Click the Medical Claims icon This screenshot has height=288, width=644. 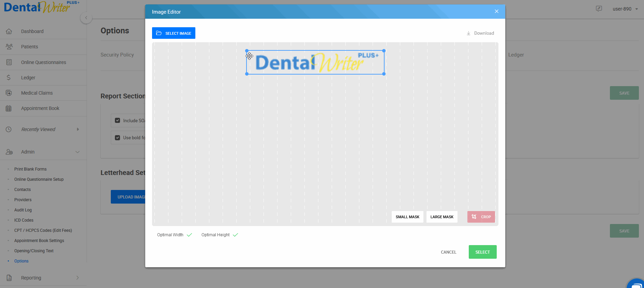tap(9, 93)
